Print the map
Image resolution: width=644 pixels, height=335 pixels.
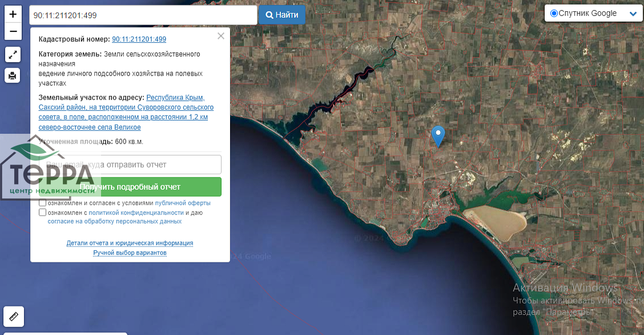click(x=13, y=75)
